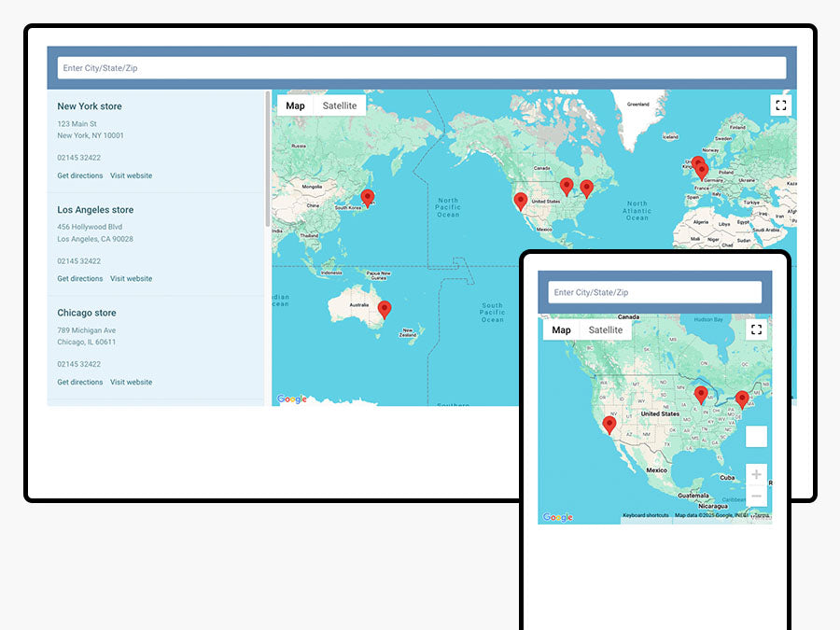Viewport: 840px width, 630px height.
Task: Zoom out with minus button on mobile map
Action: point(756,496)
